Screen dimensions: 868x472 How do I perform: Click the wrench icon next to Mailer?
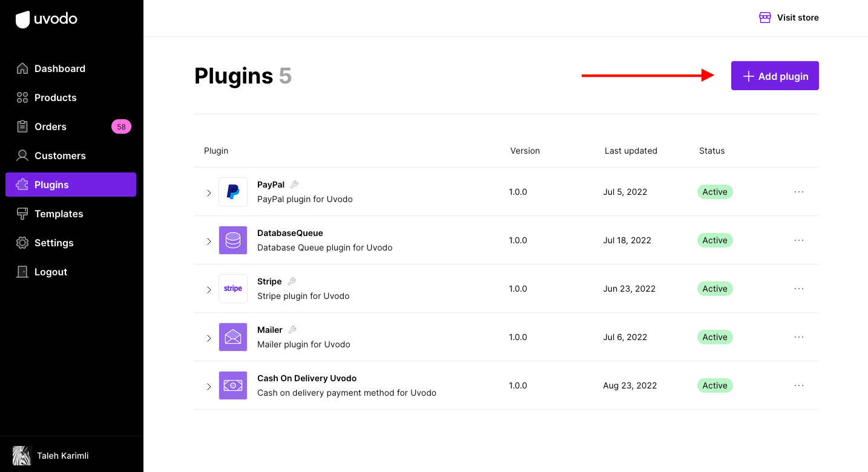(292, 330)
